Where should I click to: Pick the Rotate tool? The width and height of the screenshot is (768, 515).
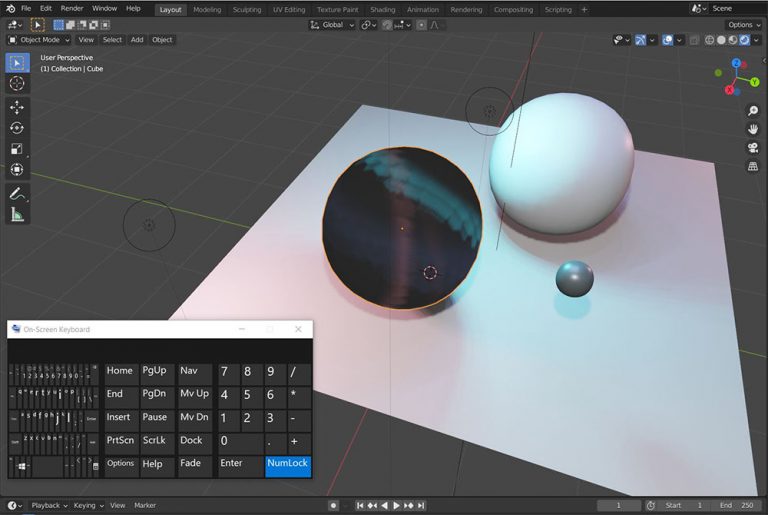[x=17, y=128]
